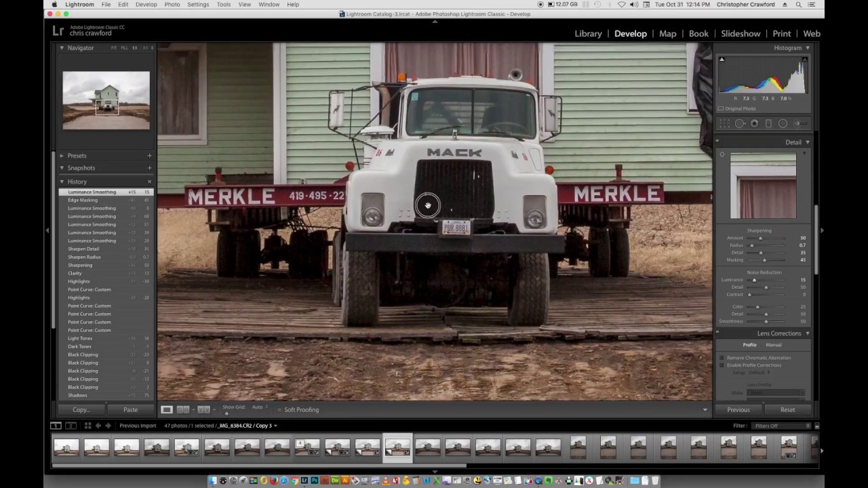Enable Profile Corrections checkbox
Image resolution: width=868 pixels, height=488 pixels.
coord(722,365)
